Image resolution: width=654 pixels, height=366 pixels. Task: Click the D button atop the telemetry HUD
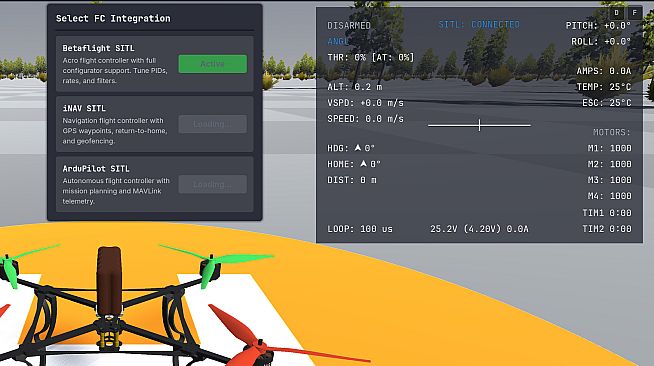tap(617, 13)
